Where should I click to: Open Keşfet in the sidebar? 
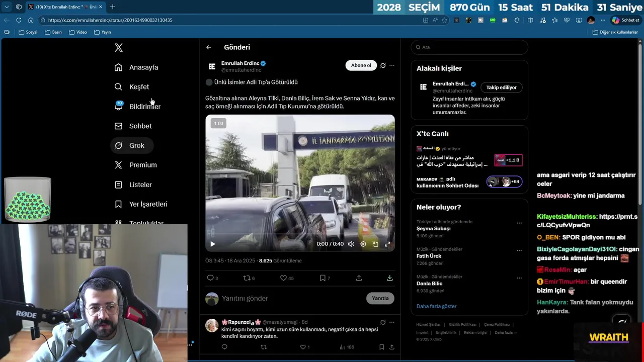(132, 87)
